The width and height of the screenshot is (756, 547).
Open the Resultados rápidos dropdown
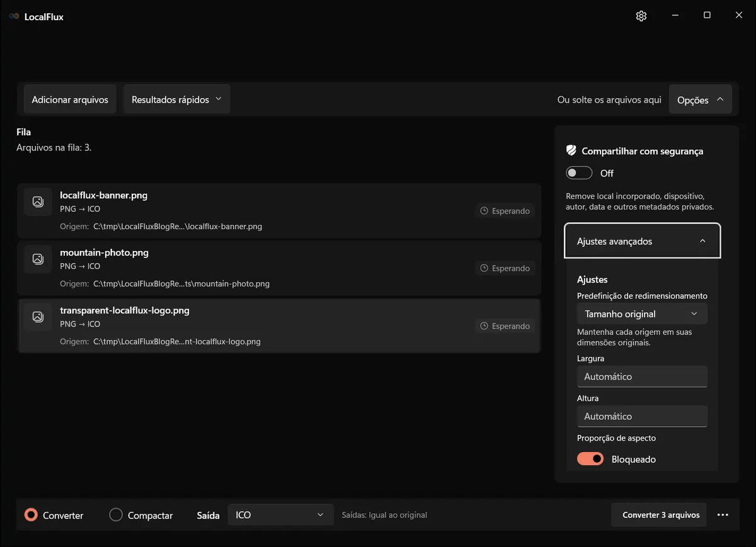coord(177,99)
